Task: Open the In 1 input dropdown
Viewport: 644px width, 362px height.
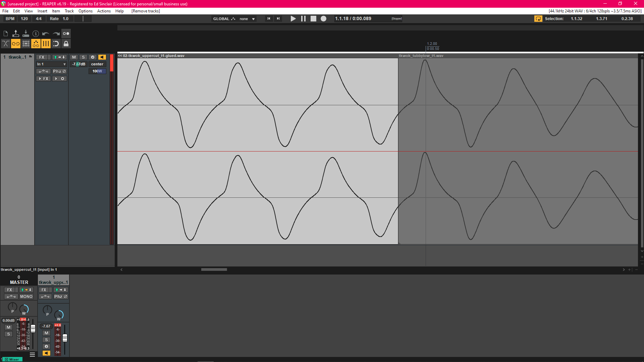Action: (51, 64)
